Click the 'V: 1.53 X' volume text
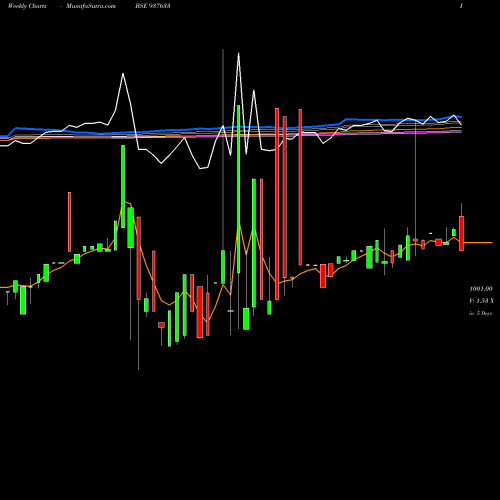Screen dimensions: 500x500 pyautogui.click(x=481, y=301)
